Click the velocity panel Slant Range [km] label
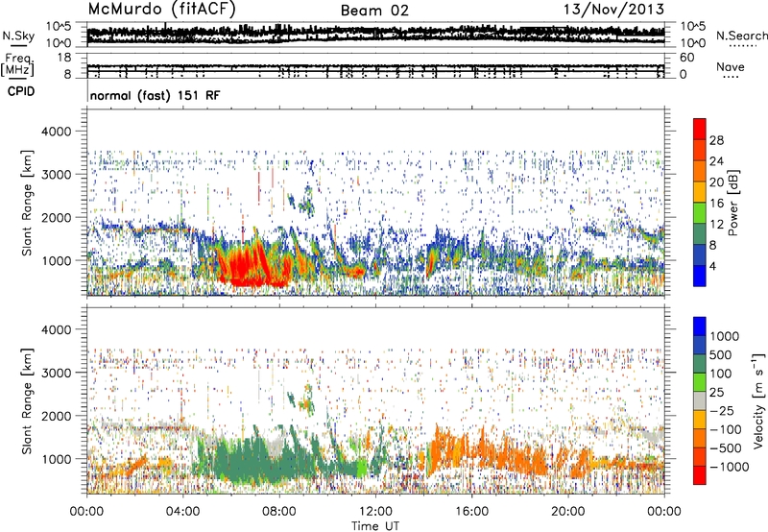768x532 pixels. [27, 401]
